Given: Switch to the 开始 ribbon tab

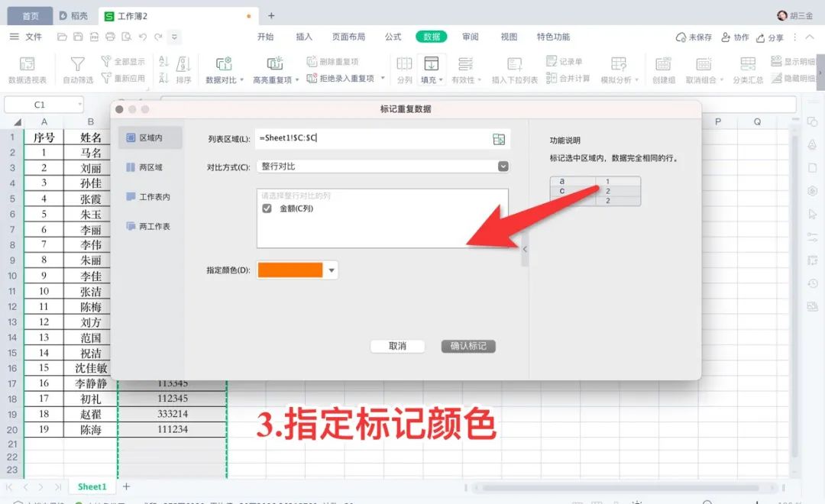Looking at the screenshot, I should point(265,37).
